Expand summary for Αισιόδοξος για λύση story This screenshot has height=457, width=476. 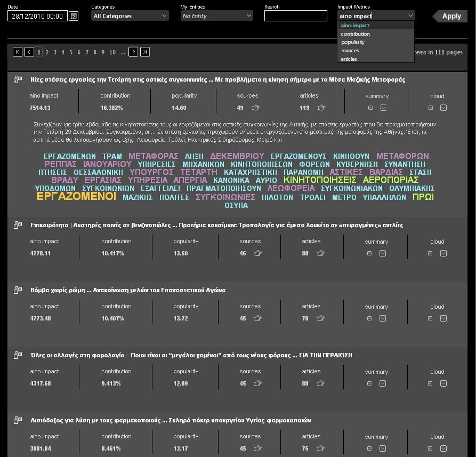[x=383, y=448]
